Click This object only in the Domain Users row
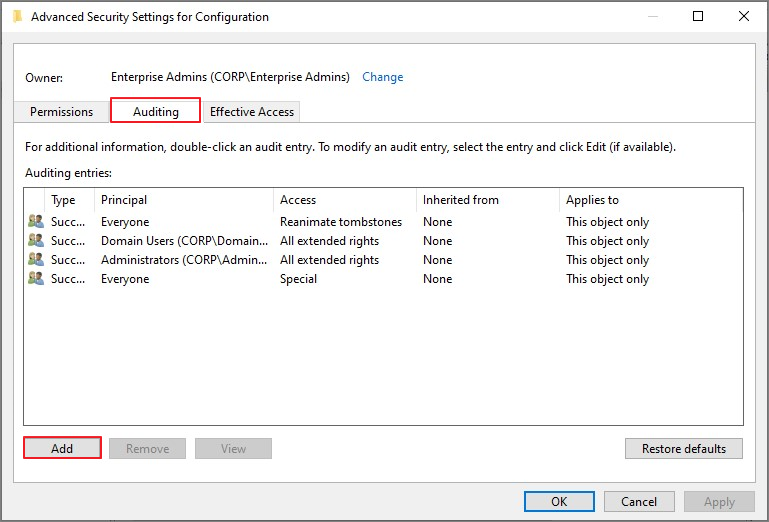 tap(607, 241)
